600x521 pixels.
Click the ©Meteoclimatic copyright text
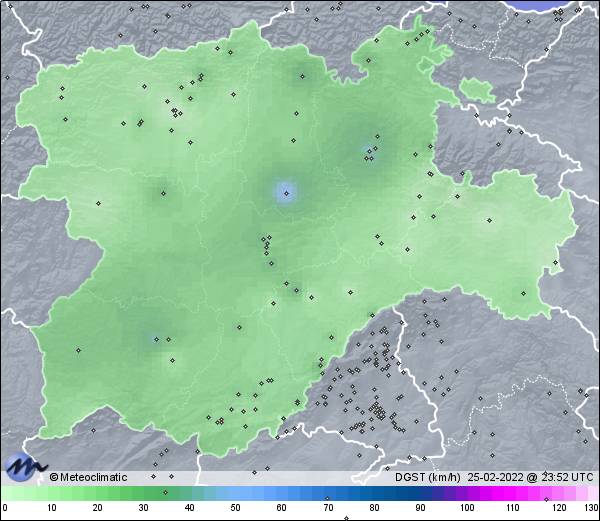coord(88,477)
